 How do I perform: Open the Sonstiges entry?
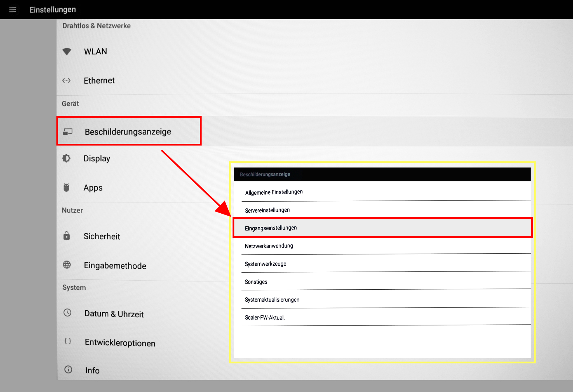tap(256, 282)
